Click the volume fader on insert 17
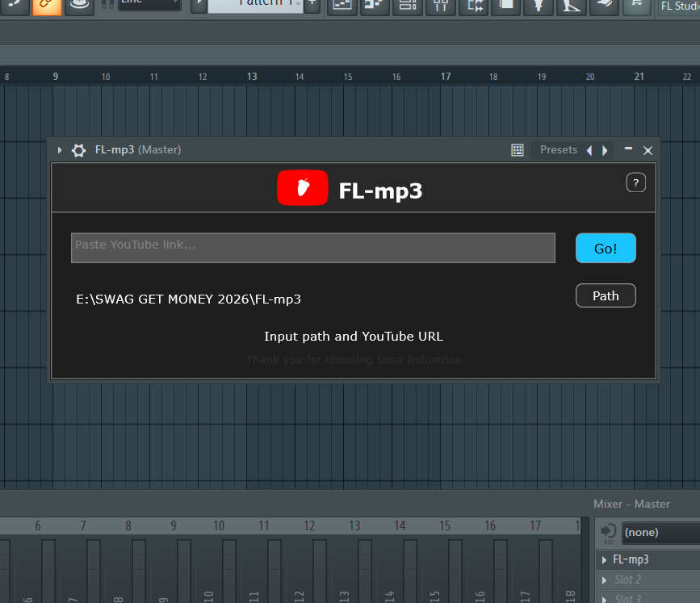 (546, 572)
